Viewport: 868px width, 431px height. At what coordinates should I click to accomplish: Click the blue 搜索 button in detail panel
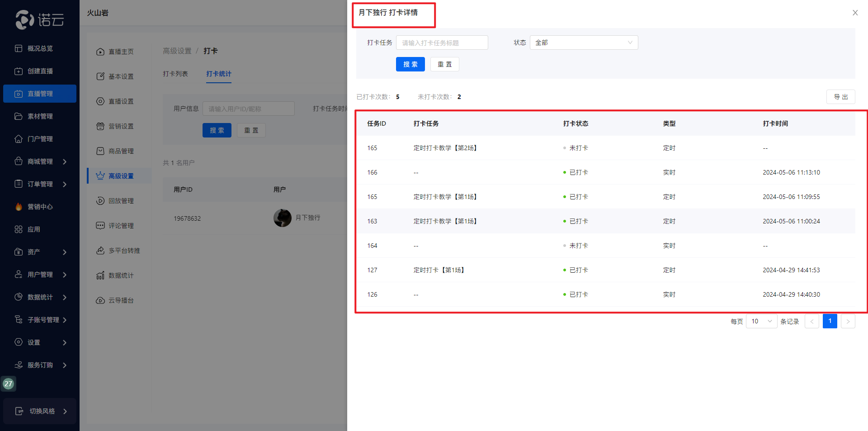(410, 64)
